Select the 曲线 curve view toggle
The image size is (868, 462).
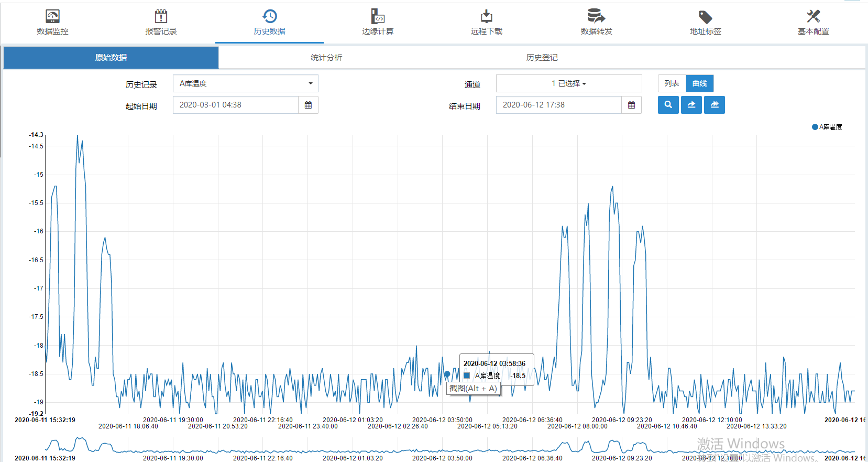(699, 83)
